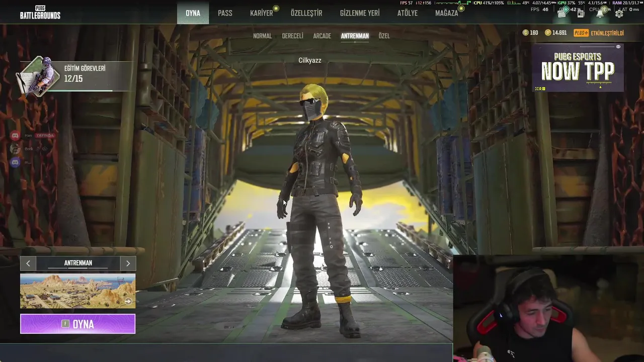This screenshot has height=362, width=644.
Task: Click the PLUS badge icon
Action: [581, 33]
